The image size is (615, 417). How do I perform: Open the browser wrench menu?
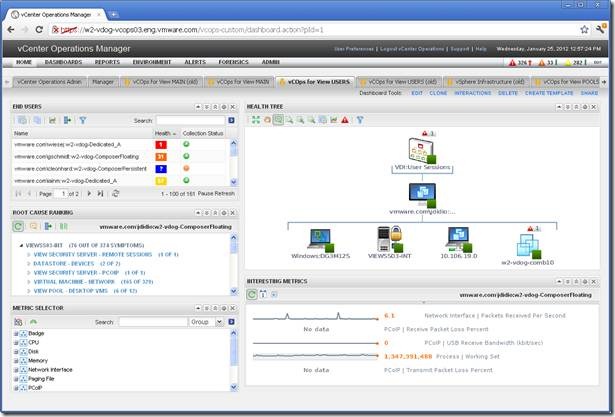(x=600, y=29)
